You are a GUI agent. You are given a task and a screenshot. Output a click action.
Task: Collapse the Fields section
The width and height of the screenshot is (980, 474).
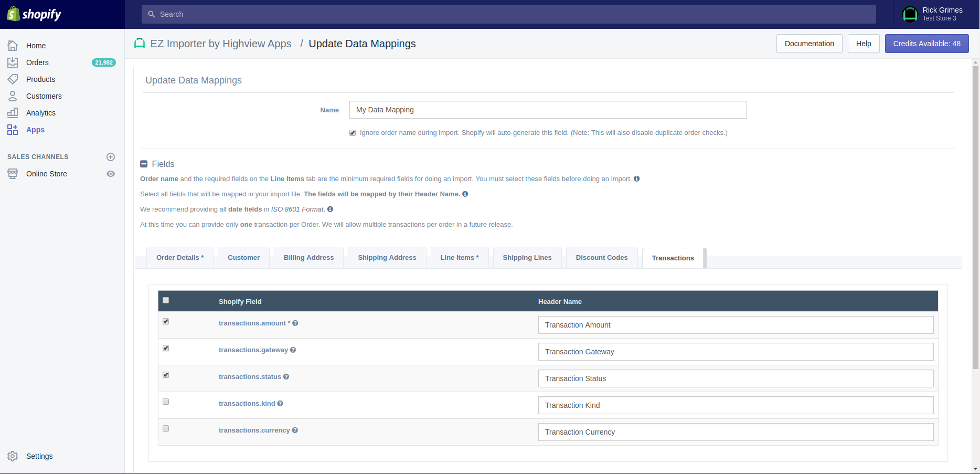pyautogui.click(x=144, y=164)
